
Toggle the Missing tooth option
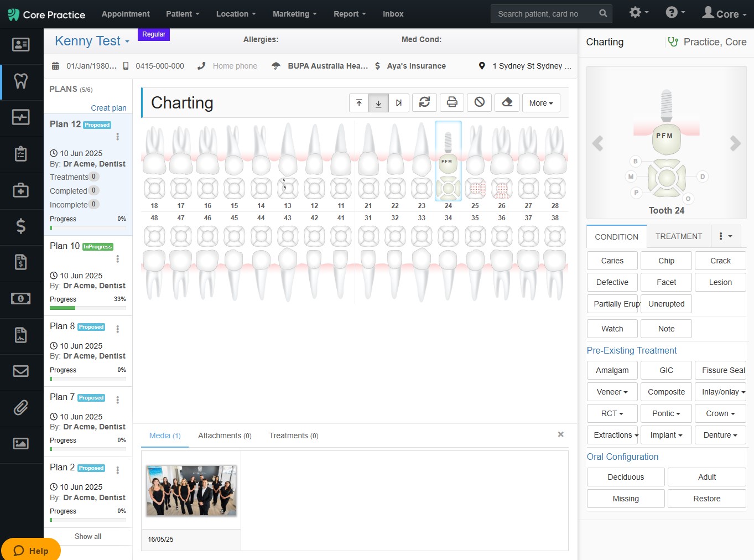point(626,499)
